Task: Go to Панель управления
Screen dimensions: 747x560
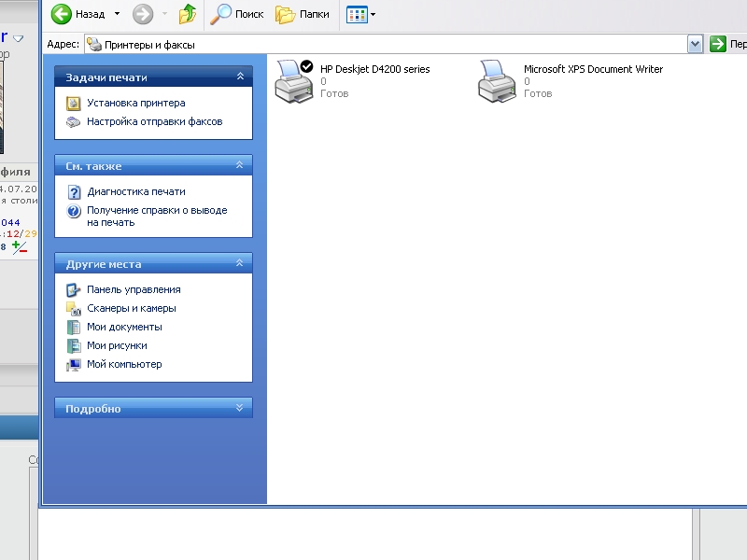Action: click(x=134, y=290)
